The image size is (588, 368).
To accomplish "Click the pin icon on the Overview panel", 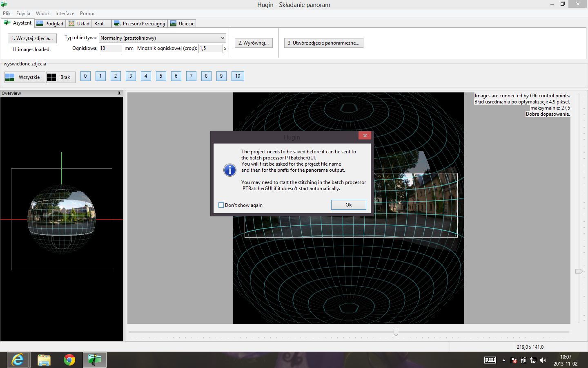I will (119, 94).
